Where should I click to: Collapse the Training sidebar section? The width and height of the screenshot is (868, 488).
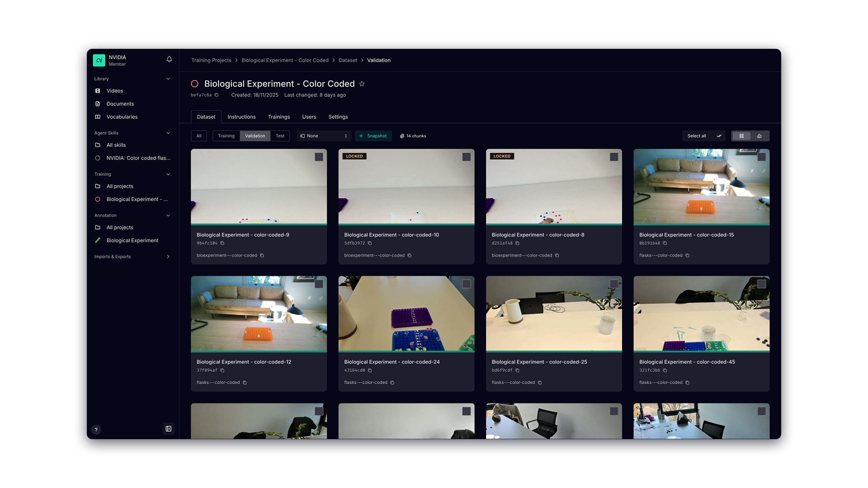(168, 174)
